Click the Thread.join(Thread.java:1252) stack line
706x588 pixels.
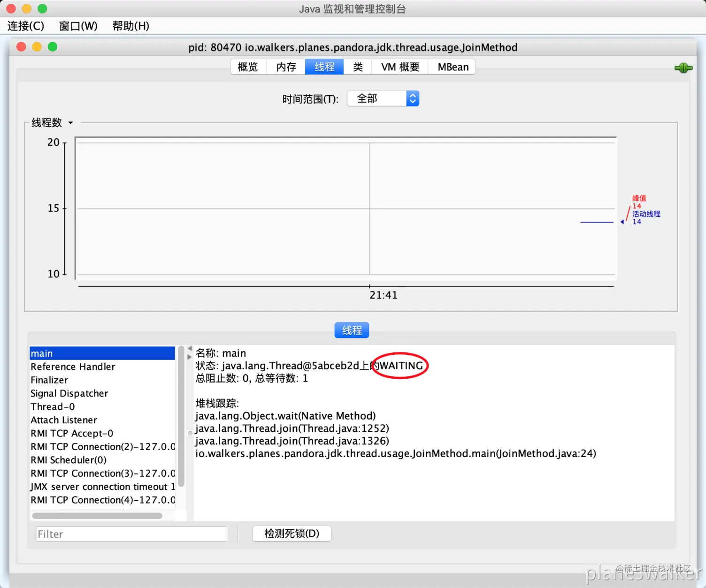point(292,428)
